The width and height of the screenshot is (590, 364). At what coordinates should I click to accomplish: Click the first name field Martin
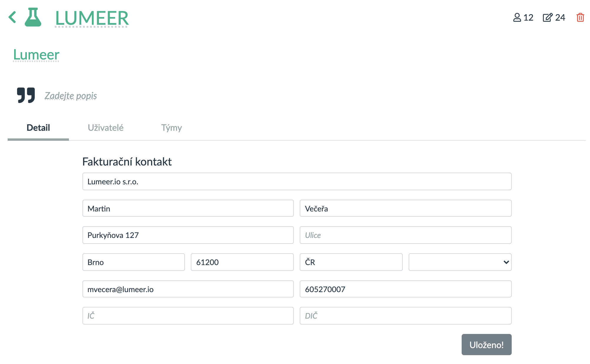[188, 209]
